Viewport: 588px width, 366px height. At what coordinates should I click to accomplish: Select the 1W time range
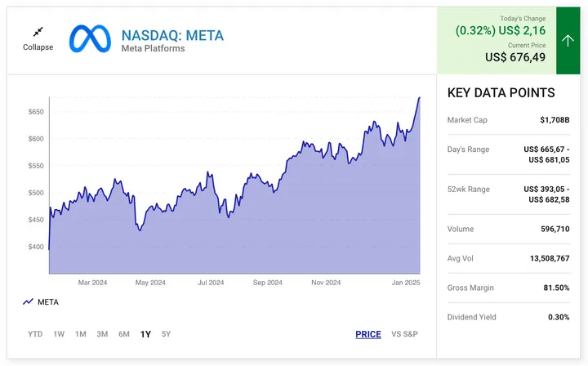(x=59, y=334)
